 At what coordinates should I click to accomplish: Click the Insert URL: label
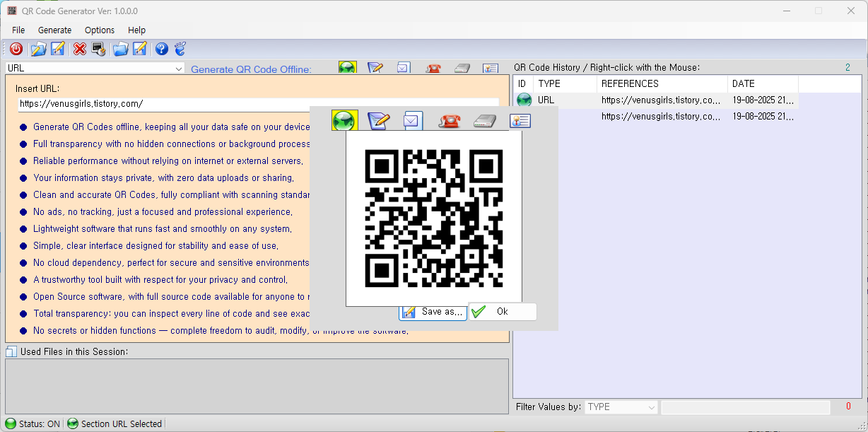(37, 88)
